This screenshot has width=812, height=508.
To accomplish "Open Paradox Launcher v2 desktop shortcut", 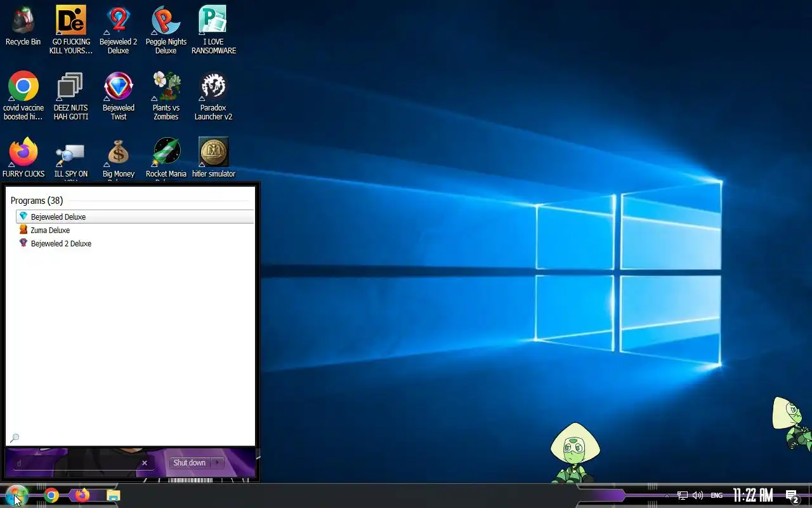I will tap(213, 95).
